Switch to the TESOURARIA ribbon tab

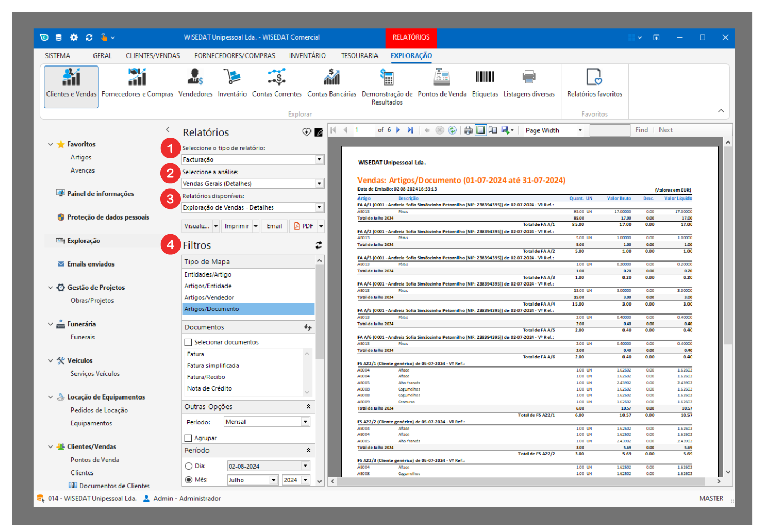point(359,56)
